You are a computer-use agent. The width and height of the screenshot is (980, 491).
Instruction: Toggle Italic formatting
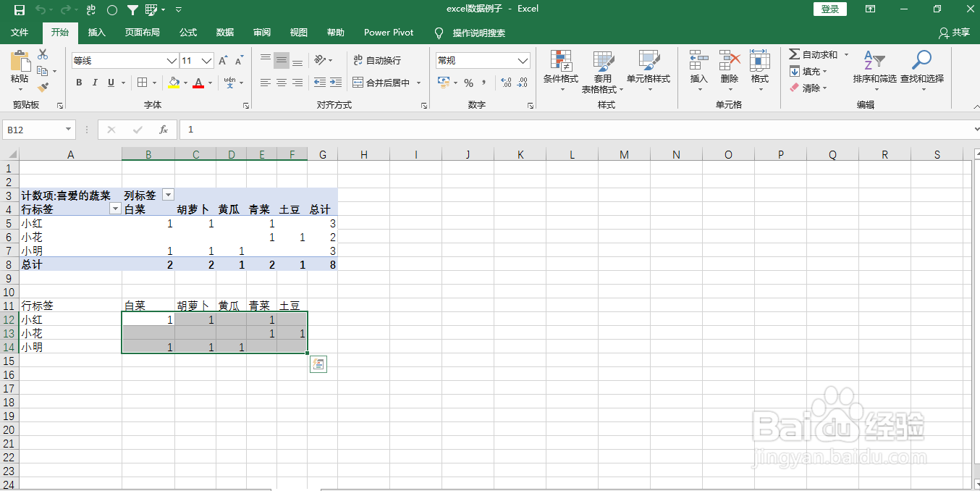tap(95, 83)
